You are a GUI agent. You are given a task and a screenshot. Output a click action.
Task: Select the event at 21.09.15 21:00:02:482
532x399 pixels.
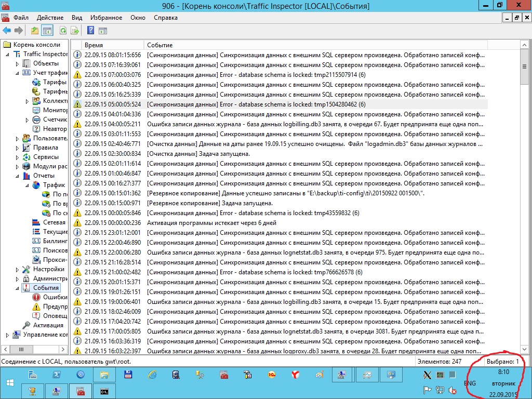click(x=280, y=272)
